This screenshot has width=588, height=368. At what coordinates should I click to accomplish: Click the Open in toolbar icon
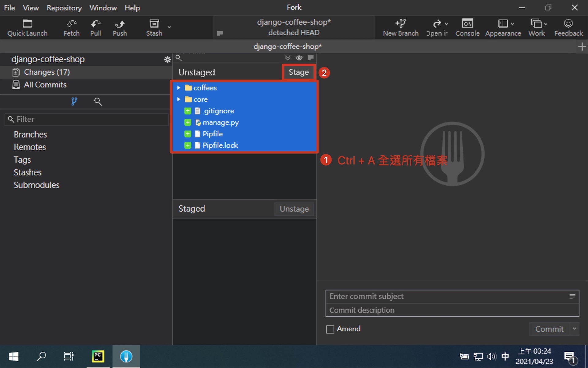pos(437,24)
